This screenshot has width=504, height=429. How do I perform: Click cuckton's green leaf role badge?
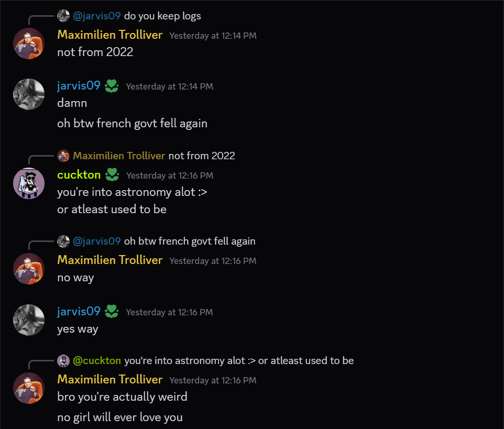tap(112, 175)
